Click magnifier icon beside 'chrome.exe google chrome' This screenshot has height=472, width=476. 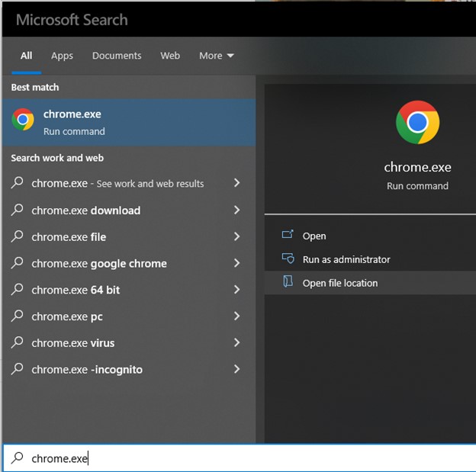tap(18, 263)
